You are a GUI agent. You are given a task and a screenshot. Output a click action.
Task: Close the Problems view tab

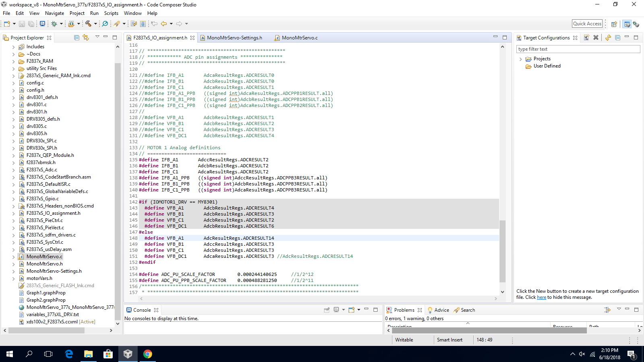(420, 310)
